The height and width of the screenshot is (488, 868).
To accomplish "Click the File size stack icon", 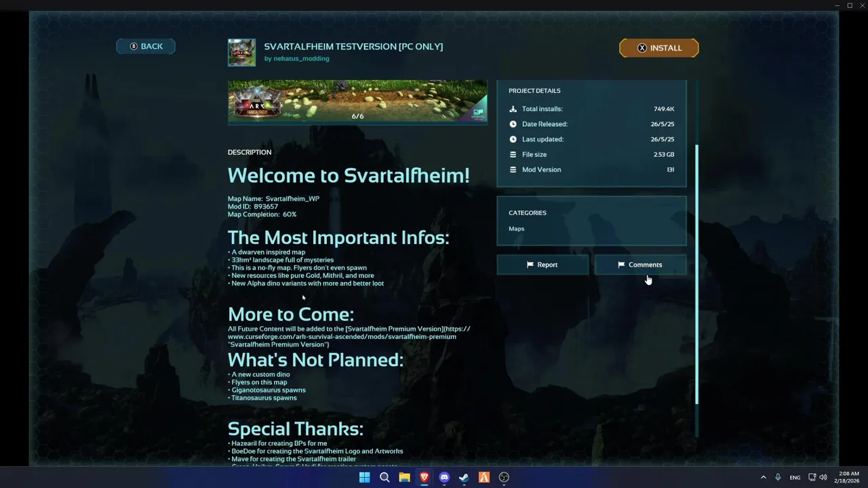I will coord(513,155).
